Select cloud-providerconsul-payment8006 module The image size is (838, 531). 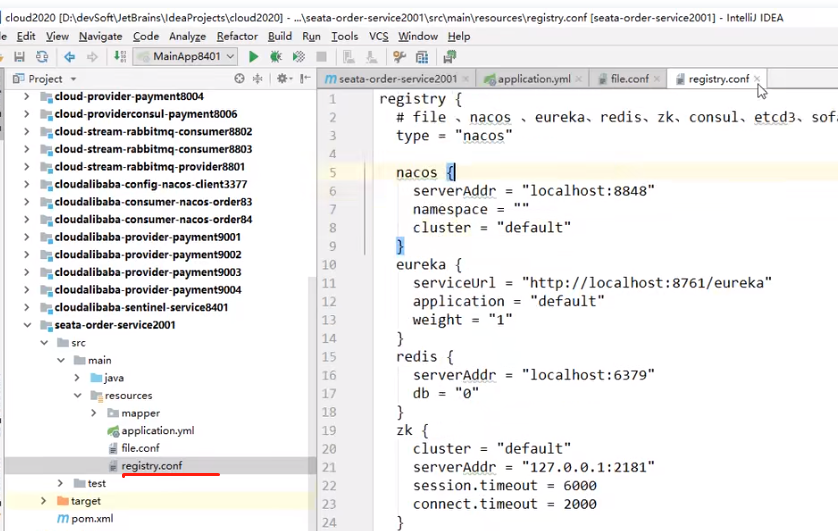[145, 114]
